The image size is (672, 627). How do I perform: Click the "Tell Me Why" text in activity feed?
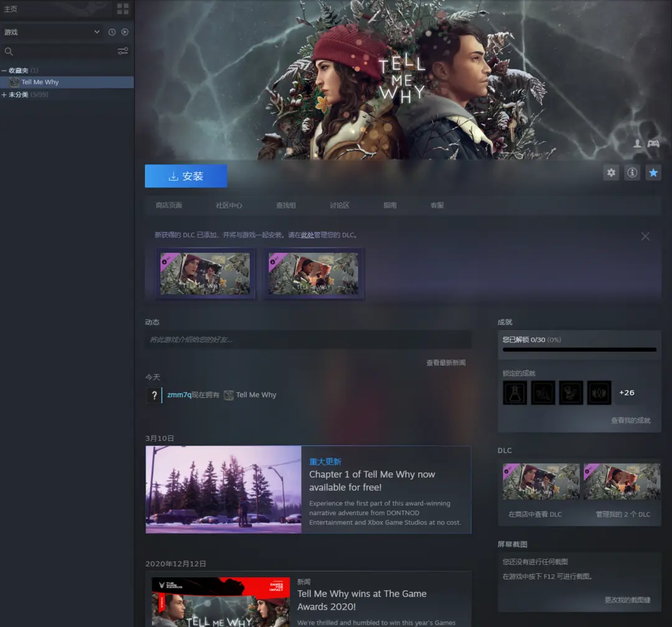point(256,395)
